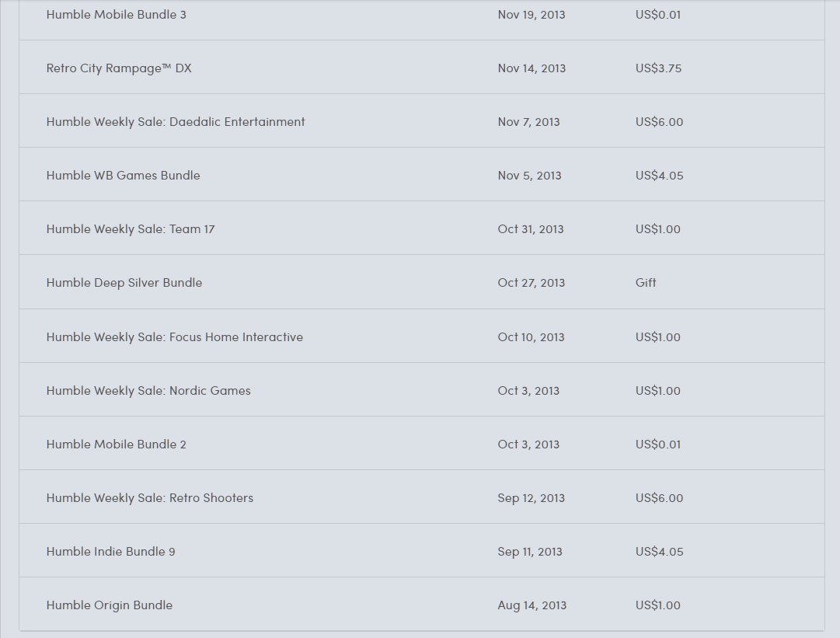The height and width of the screenshot is (638, 840).
Task: Click the Sep 11, 2013 date for Indie Bundle 9
Action: click(x=530, y=552)
